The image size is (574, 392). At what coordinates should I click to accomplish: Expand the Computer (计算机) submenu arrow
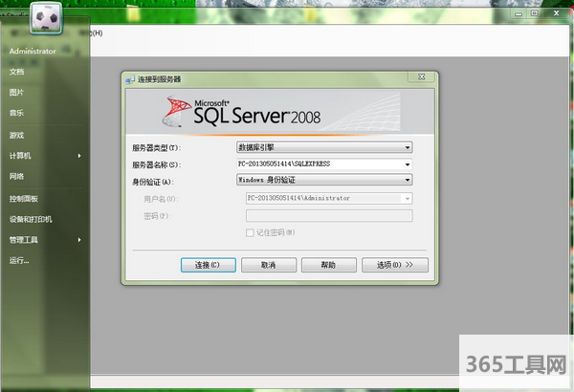point(79,156)
